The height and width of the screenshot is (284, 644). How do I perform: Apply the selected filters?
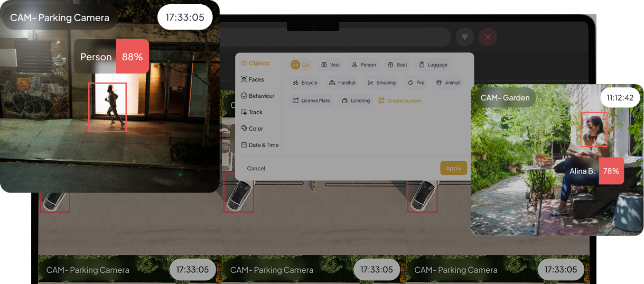point(454,168)
